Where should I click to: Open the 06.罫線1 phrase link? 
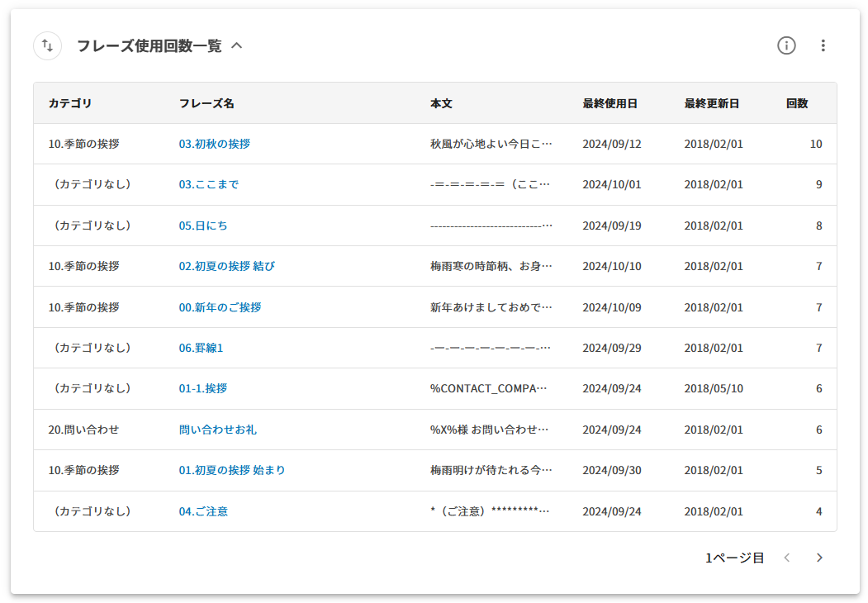(x=201, y=348)
